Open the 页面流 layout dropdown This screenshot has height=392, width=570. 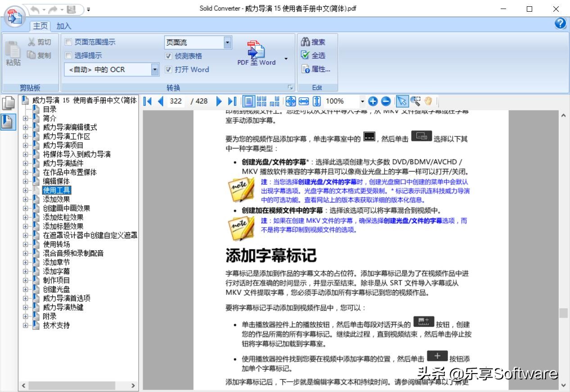(x=227, y=42)
